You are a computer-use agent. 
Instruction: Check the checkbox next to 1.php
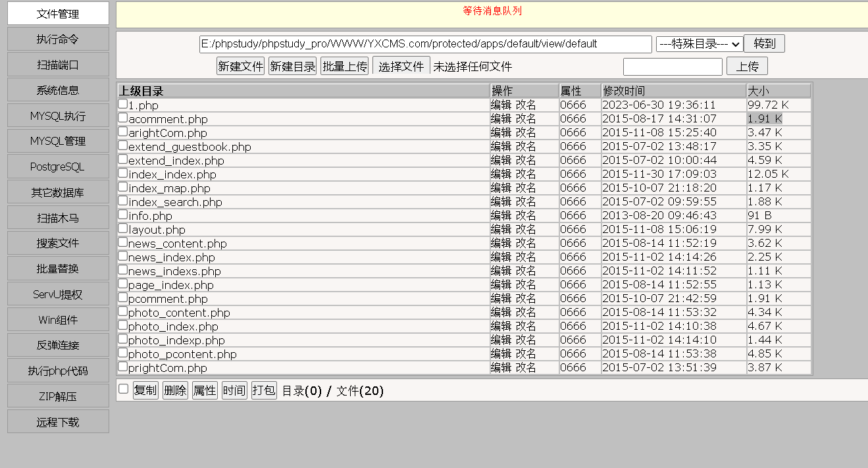pos(121,104)
